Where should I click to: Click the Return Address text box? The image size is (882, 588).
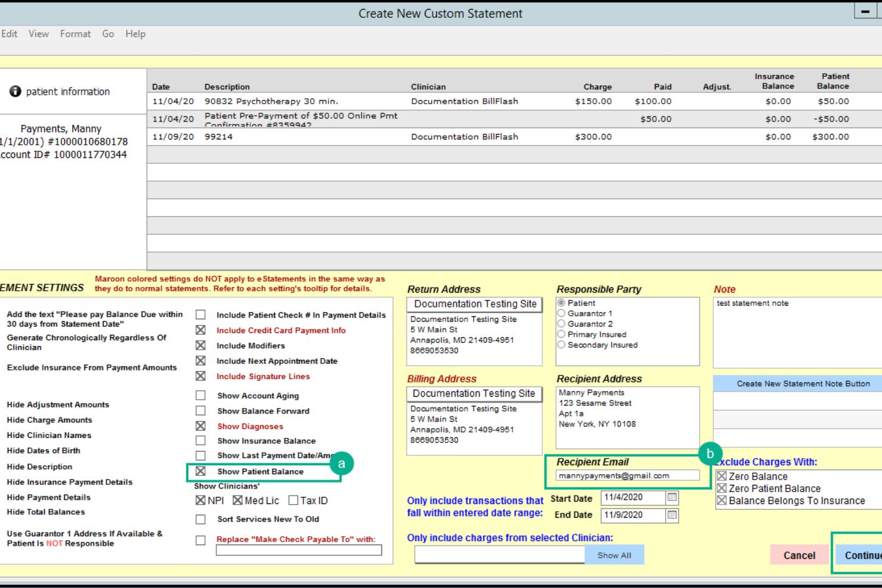point(474,339)
